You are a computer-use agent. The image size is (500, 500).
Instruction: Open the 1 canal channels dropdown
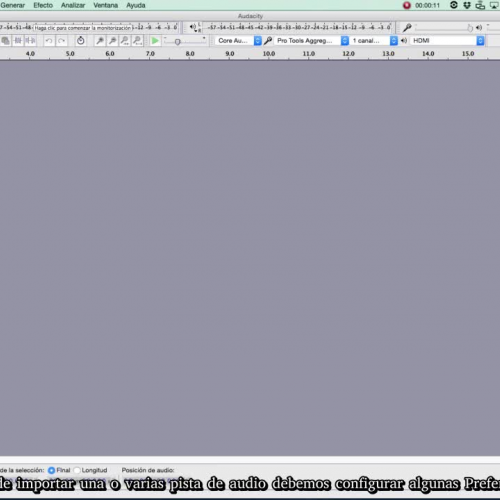tap(375, 41)
